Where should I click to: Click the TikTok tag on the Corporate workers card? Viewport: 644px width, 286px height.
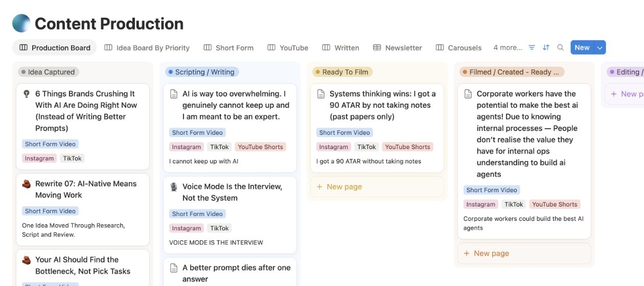(x=514, y=204)
